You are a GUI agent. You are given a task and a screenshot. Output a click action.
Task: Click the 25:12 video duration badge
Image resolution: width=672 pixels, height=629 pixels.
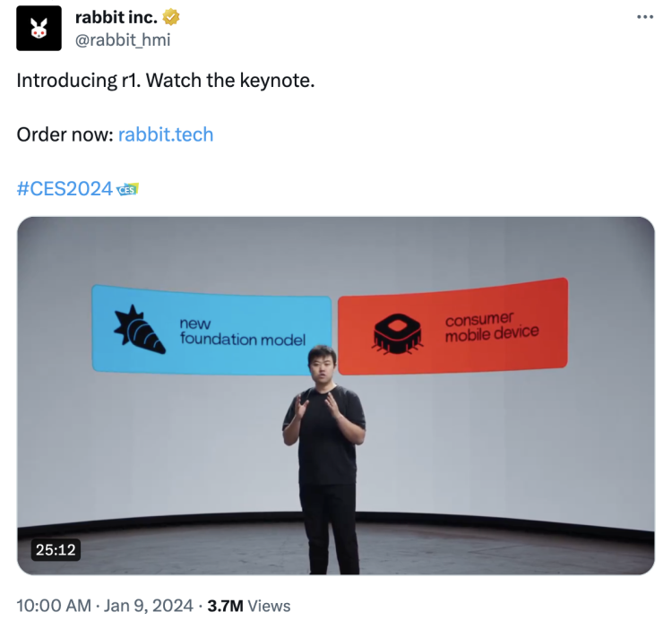(56, 550)
